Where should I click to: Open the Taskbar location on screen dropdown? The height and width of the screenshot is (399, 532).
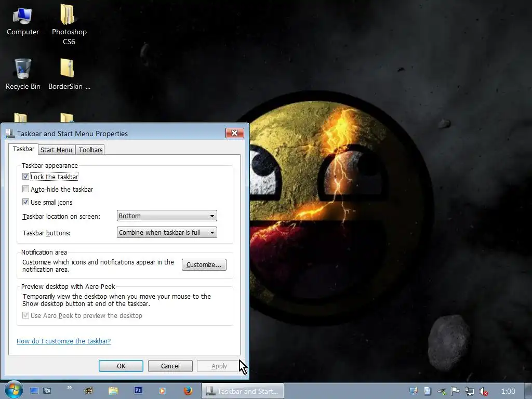167,216
